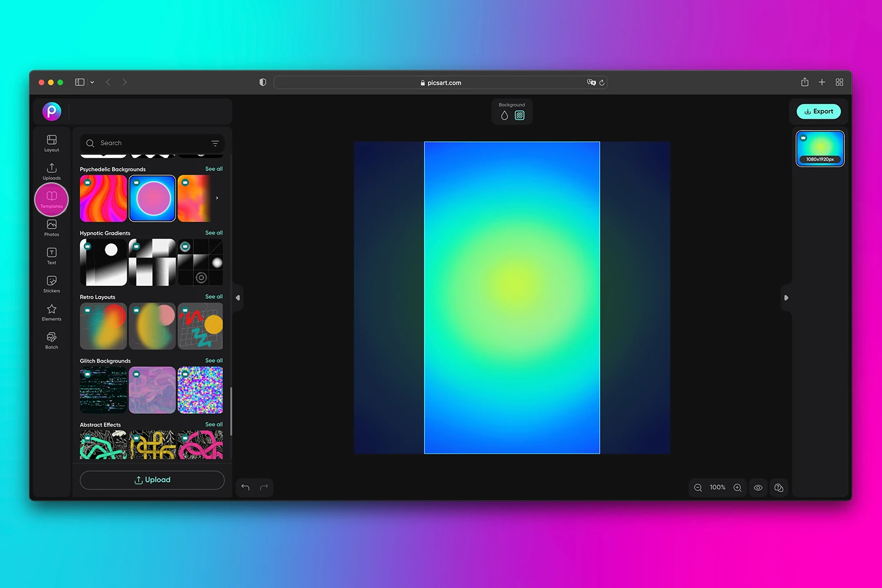See all Hypnotic Gradients templates
The image size is (882, 588).
coord(213,233)
